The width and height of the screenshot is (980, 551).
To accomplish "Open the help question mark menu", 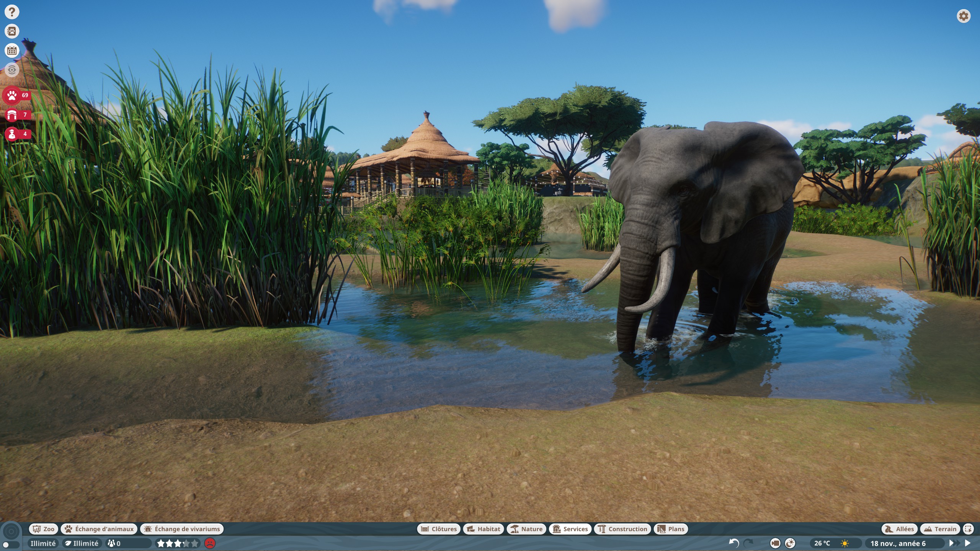I will tap(12, 12).
